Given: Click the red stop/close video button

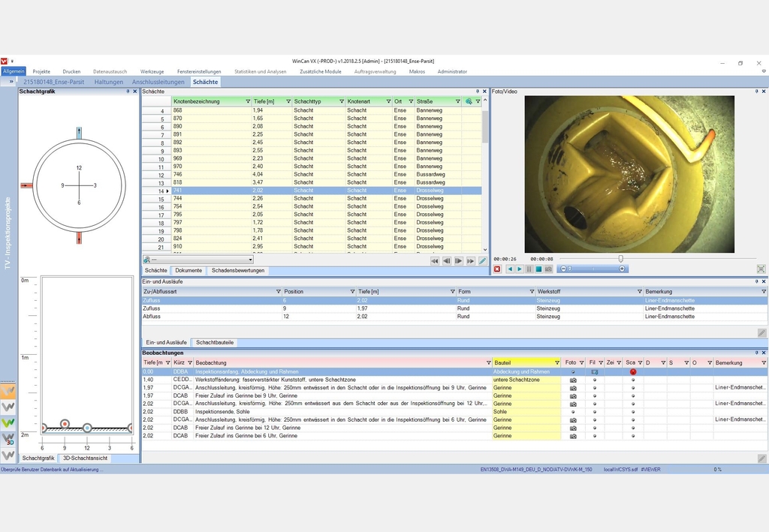Looking at the screenshot, I should [497, 269].
